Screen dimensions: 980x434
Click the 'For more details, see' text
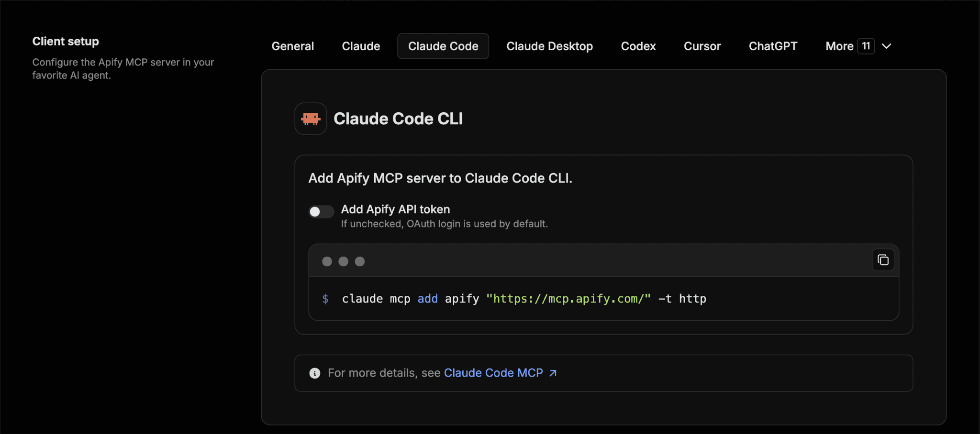tap(384, 373)
